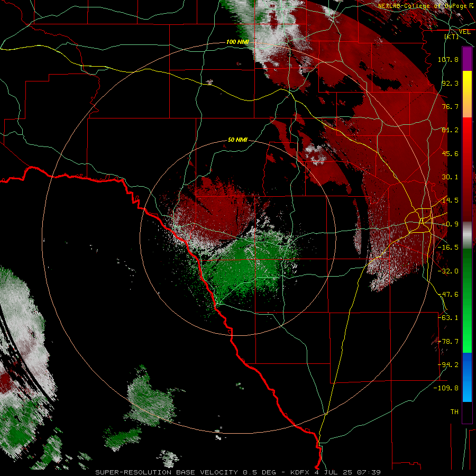The height and width of the screenshot is (476, 476).
Task: Click the blue segment of velocity color bar
Action: click(467, 377)
